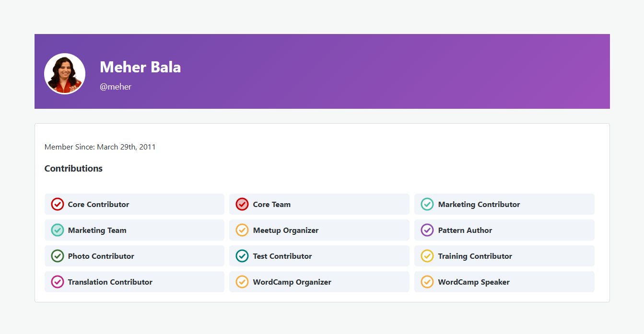
Task: Click the Marketing Team badge icon
Action: (58, 230)
